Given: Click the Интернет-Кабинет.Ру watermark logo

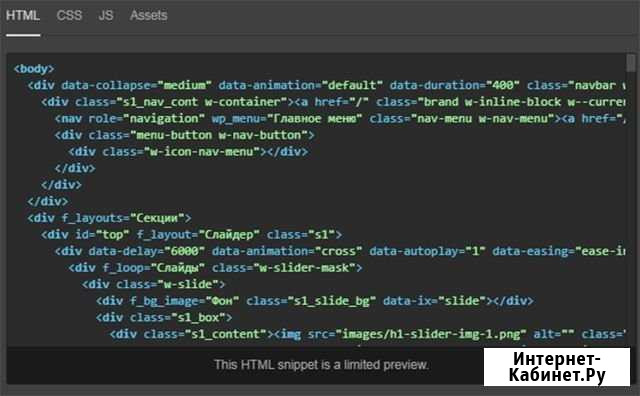Looking at the screenshot, I should tap(557, 367).
